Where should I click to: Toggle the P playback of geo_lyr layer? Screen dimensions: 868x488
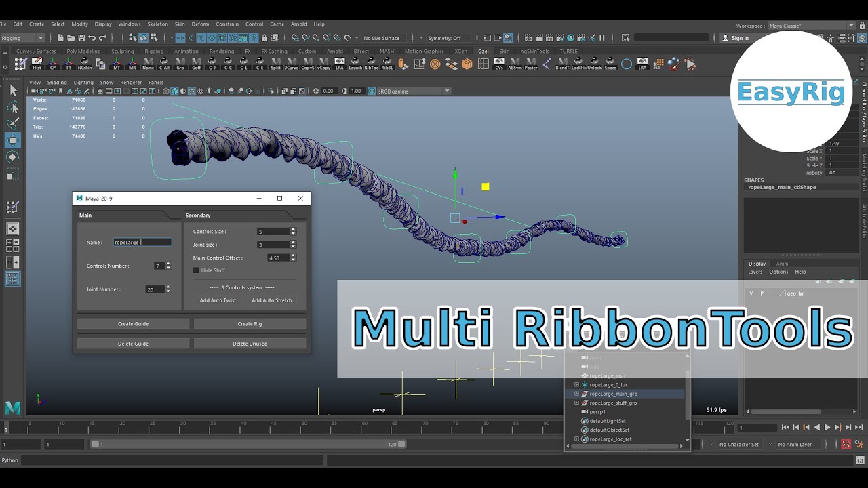(762, 293)
